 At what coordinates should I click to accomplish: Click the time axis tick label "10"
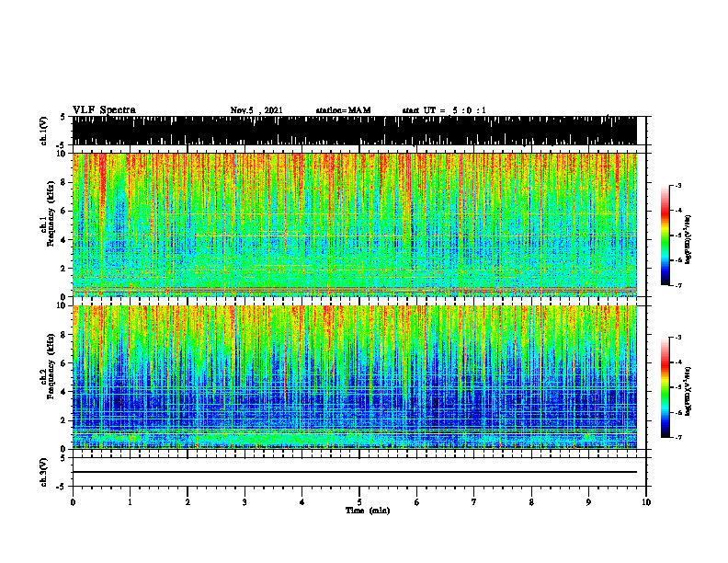tap(646, 502)
